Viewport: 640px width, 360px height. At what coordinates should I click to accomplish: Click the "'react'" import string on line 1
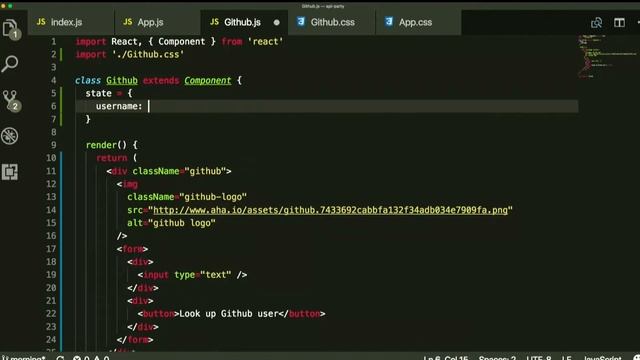(x=265, y=42)
